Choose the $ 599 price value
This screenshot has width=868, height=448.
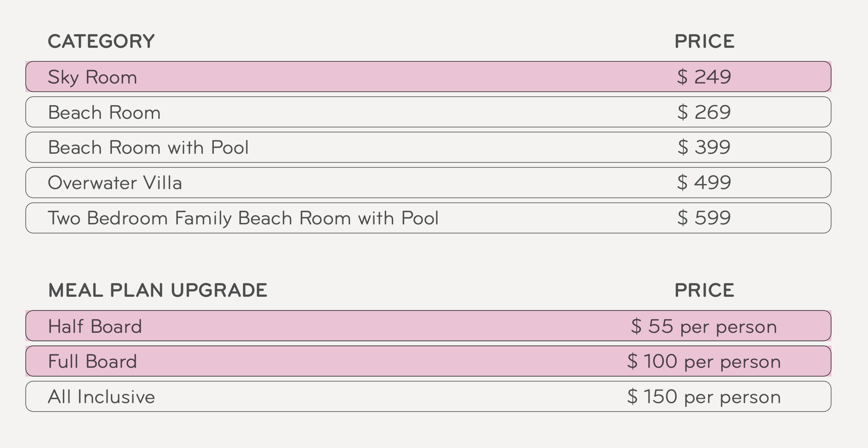click(x=704, y=218)
